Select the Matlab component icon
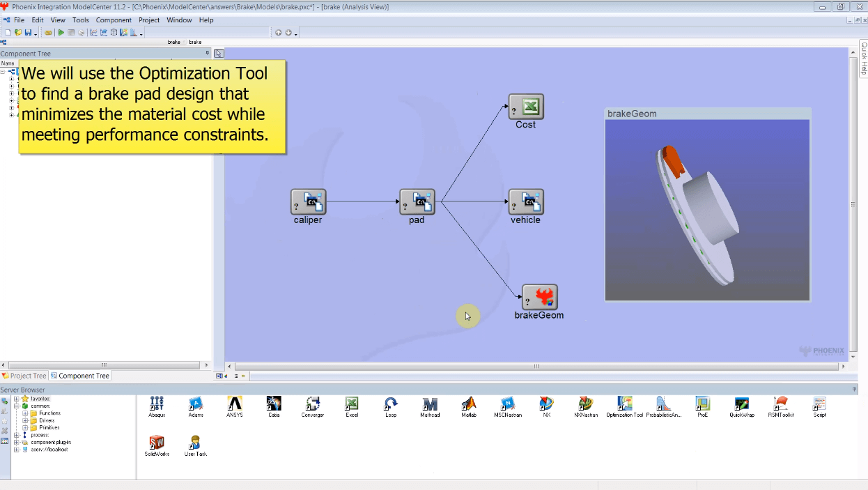 (469, 404)
